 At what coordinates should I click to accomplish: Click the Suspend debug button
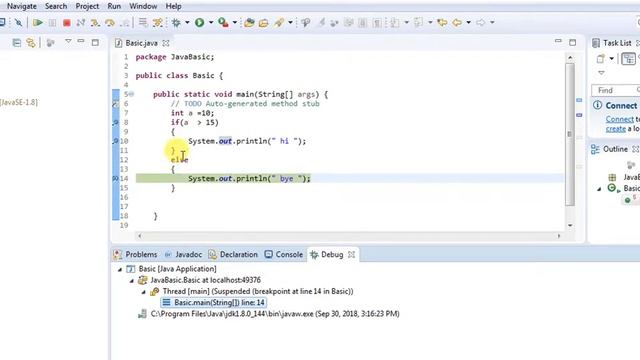pyautogui.click(x=52, y=22)
